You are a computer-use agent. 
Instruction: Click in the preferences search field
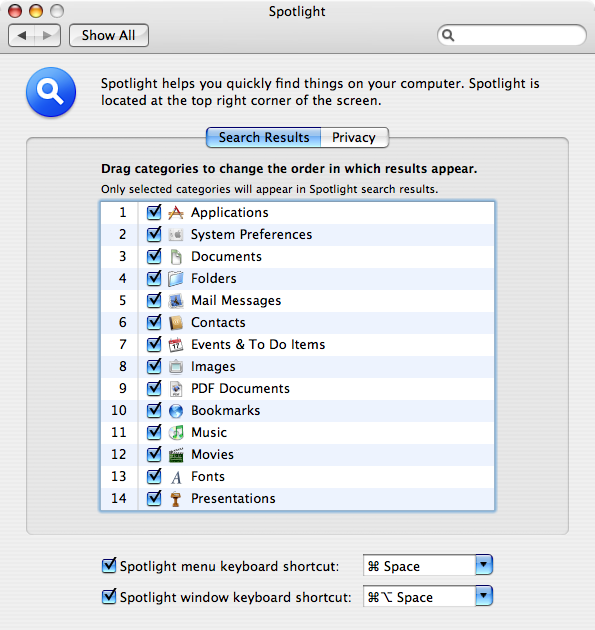tap(512, 35)
